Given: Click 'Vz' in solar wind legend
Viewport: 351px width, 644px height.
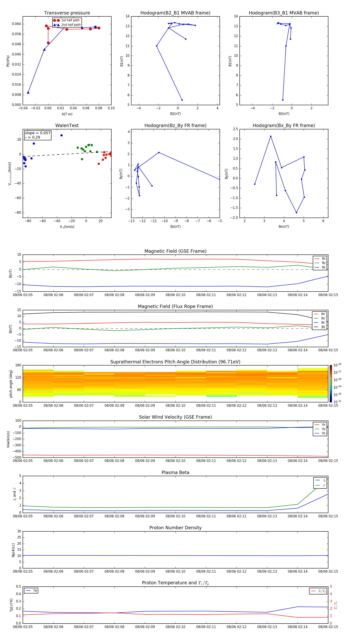Looking at the screenshot, I should pos(324,433).
